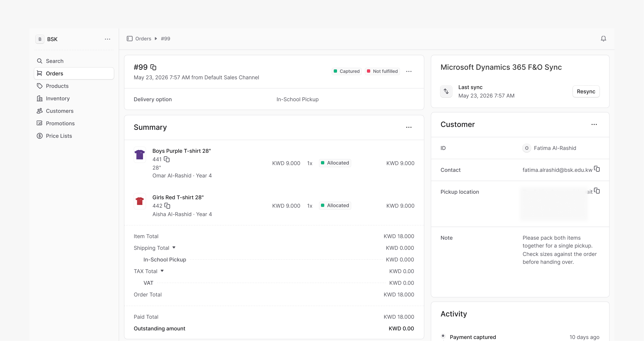This screenshot has height=341, width=644.
Task: Click the sync arrows icon
Action: pos(446,91)
